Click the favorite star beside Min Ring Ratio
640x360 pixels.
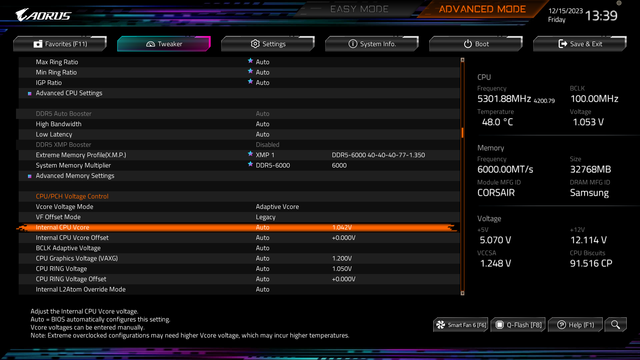[250, 71]
